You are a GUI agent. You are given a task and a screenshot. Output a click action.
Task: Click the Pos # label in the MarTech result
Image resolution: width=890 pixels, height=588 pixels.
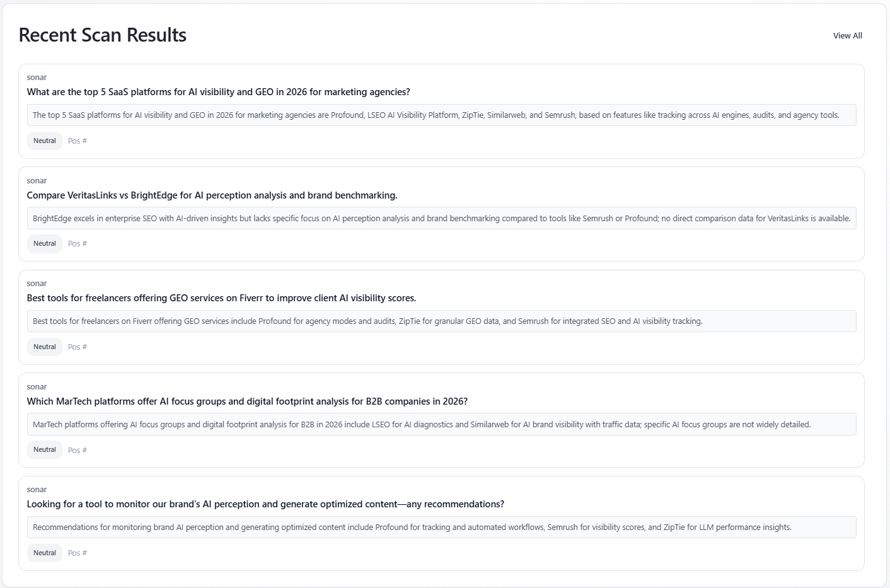[78, 451]
